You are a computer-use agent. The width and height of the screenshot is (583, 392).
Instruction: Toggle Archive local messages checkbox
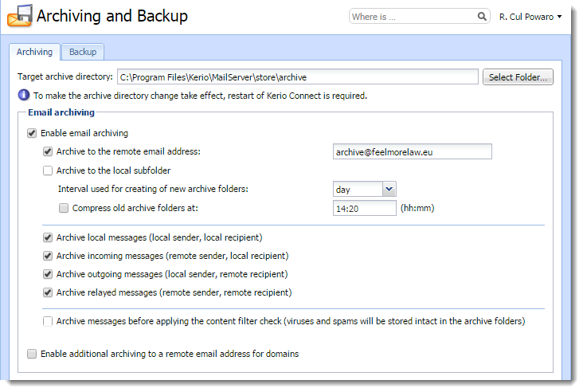coord(48,237)
